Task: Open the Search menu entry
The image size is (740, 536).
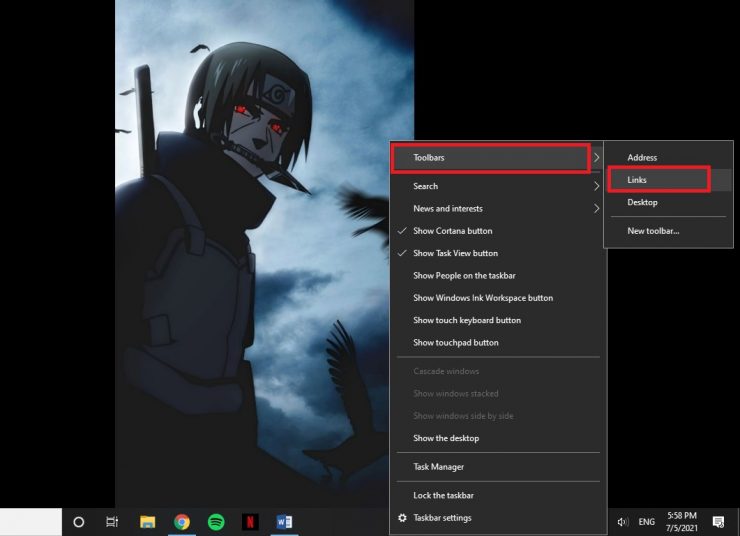Action: tap(498, 186)
